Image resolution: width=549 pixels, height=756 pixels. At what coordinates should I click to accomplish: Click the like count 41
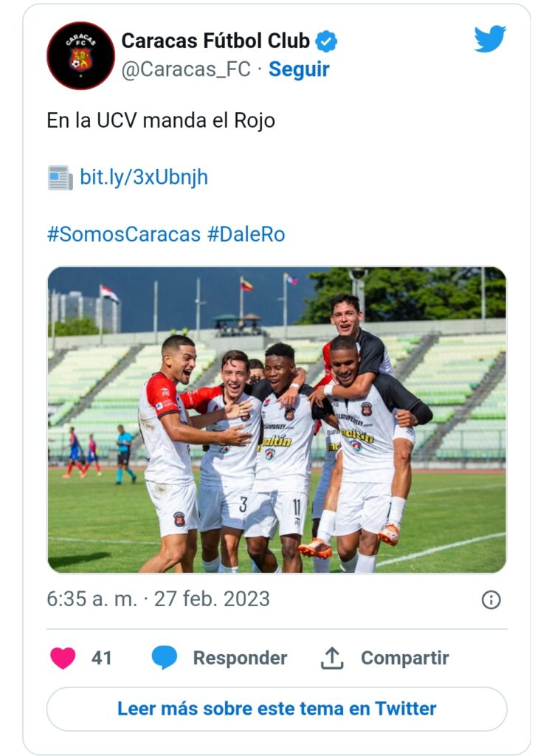point(102,658)
